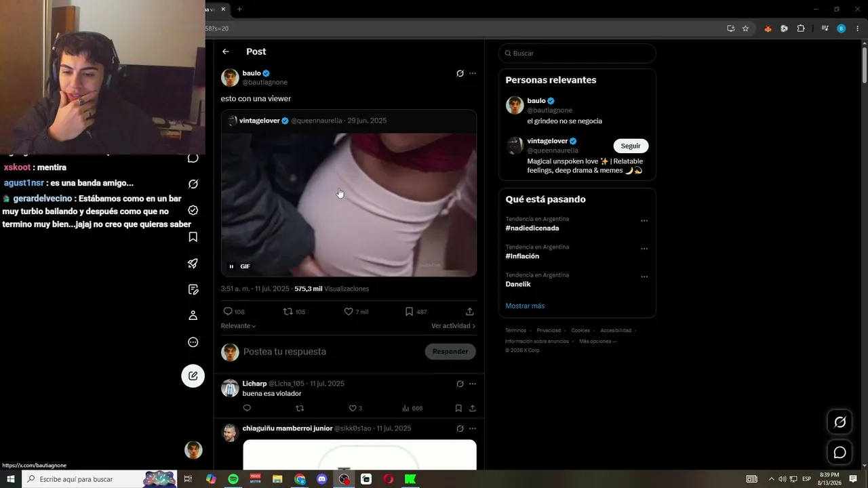This screenshot has height=488, width=868.
Task: Bookmark Licharp's reply
Action: [x=458, y=408]
